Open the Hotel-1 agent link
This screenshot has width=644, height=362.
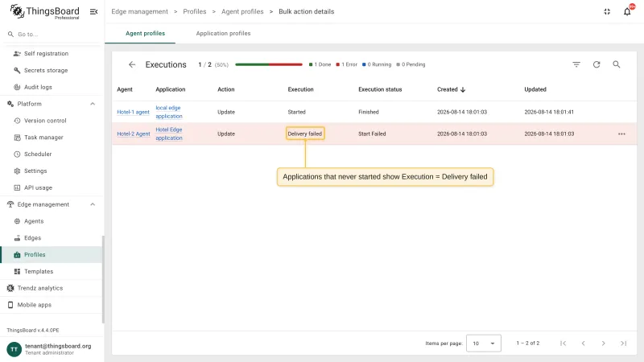pos(133,112)
